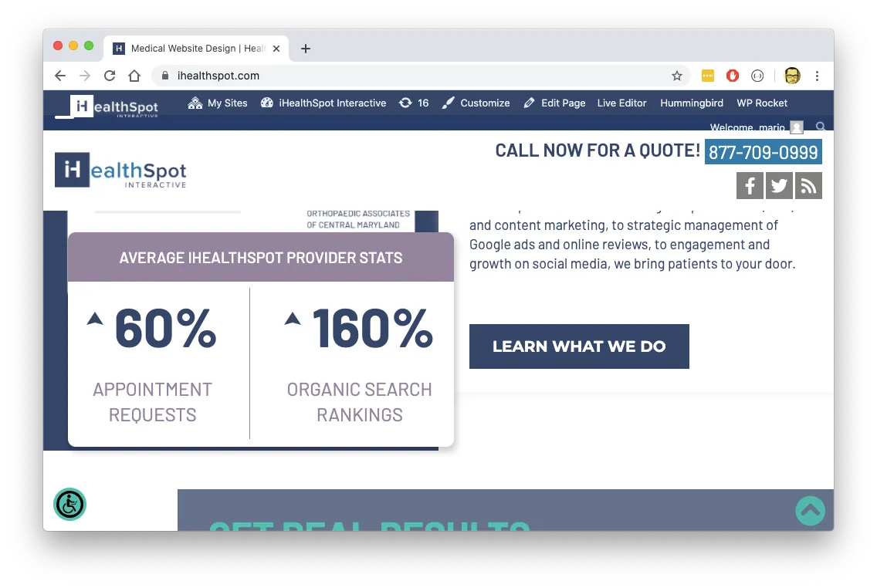Jump back to top of page
This screenshot has width=877, height=588.
[811, 510]
